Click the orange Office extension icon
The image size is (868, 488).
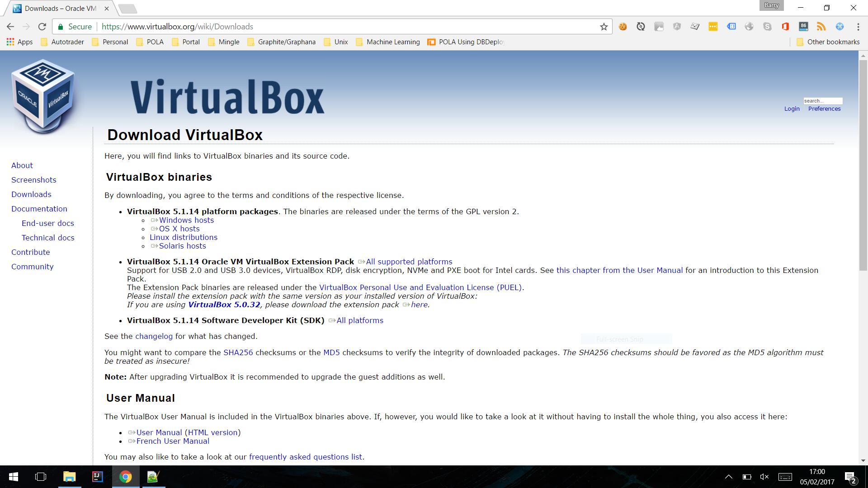pyautogui.click(x=785, y=27)
